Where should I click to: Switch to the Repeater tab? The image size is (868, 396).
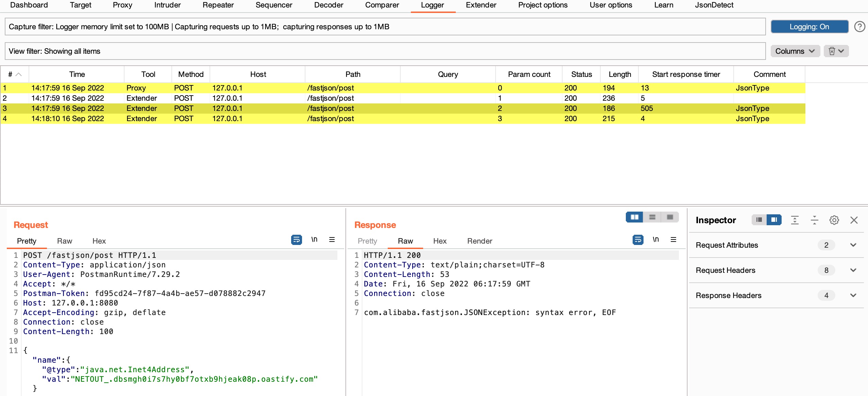pos(218,5)
